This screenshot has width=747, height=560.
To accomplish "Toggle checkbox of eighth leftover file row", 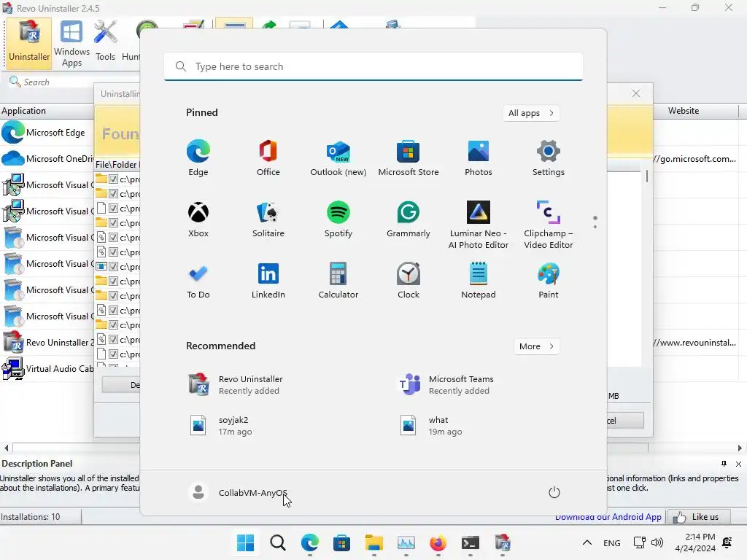I will [x=113, y=281].
